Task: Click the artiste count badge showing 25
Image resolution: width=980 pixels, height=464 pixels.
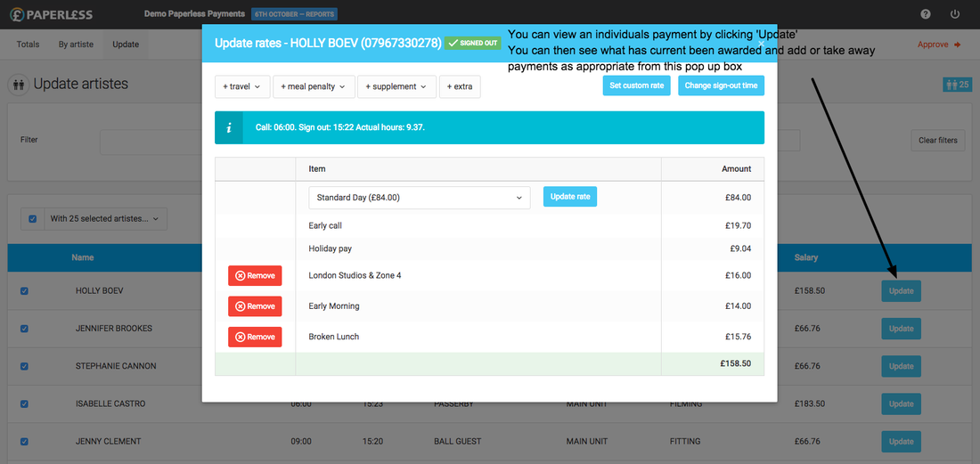Action: tap(956, 85)
